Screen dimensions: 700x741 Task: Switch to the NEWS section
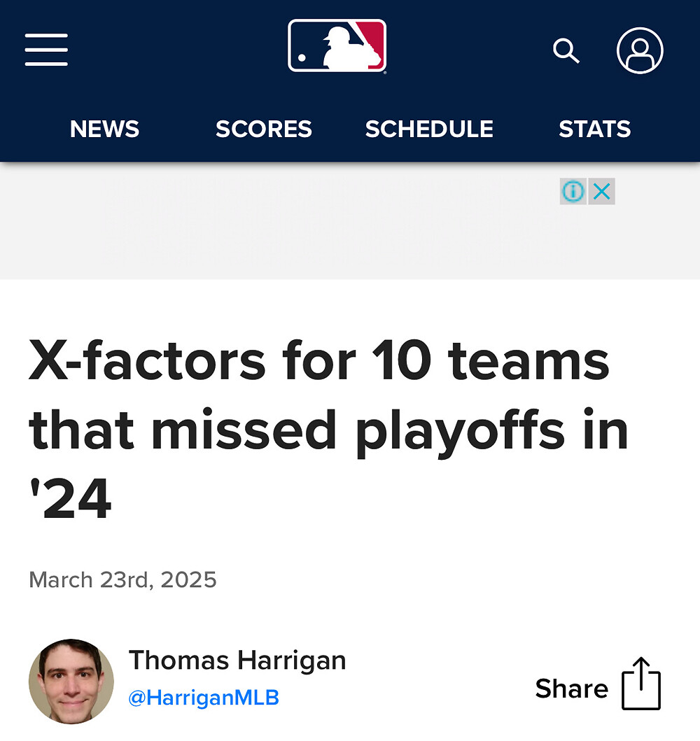tap(104, 129)
